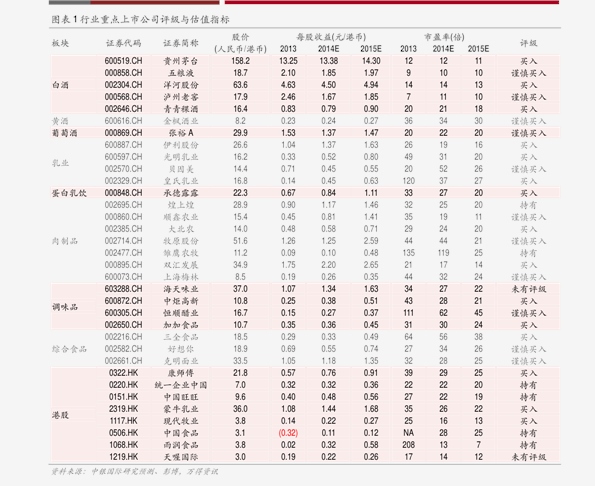Viewport: 595px width, 486px height.
Task: Click the 康师傅 company name
Action: pyautogui.click(x=181, y=373)
